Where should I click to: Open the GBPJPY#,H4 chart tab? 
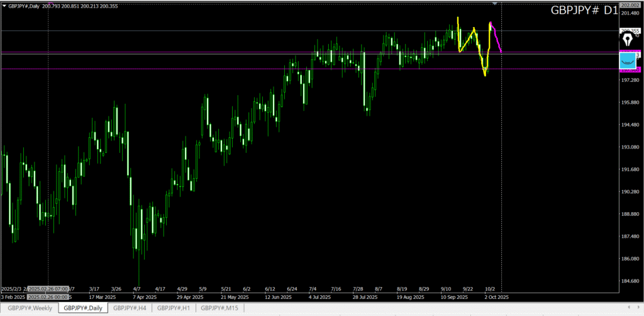pos(130,308)
